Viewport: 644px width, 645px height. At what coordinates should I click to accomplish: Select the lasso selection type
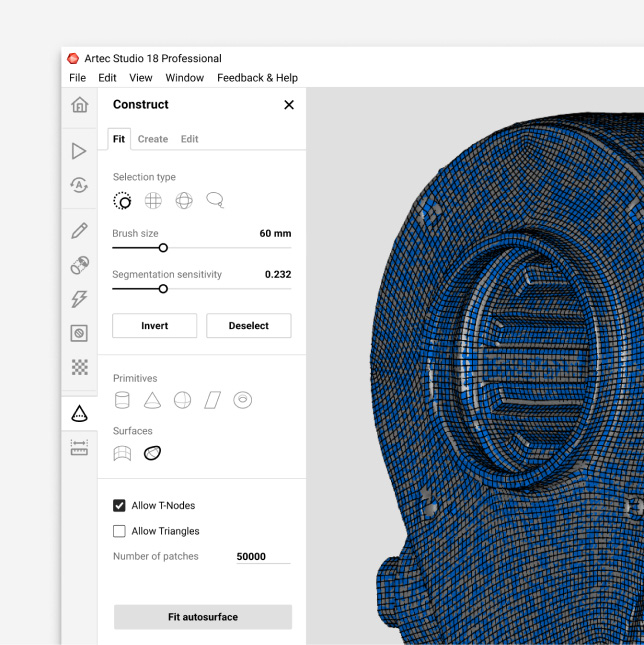tap(214, 200)
